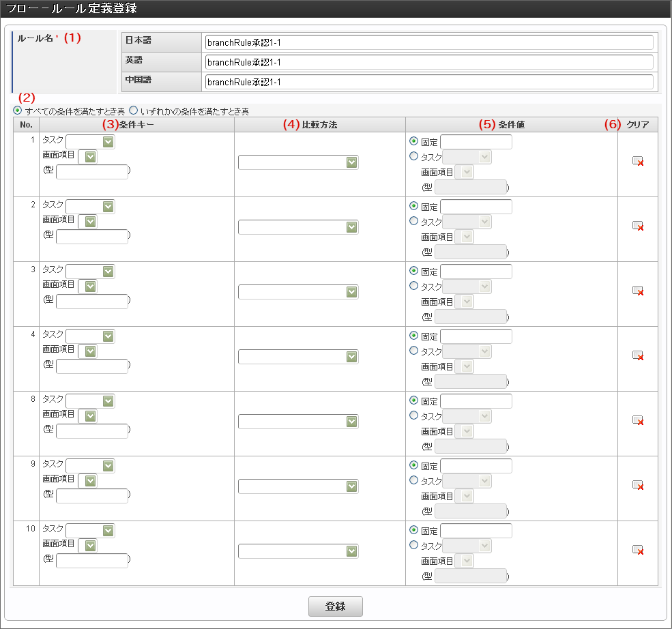Clear condition row 8 with the clear icon

tap(638, 420)
